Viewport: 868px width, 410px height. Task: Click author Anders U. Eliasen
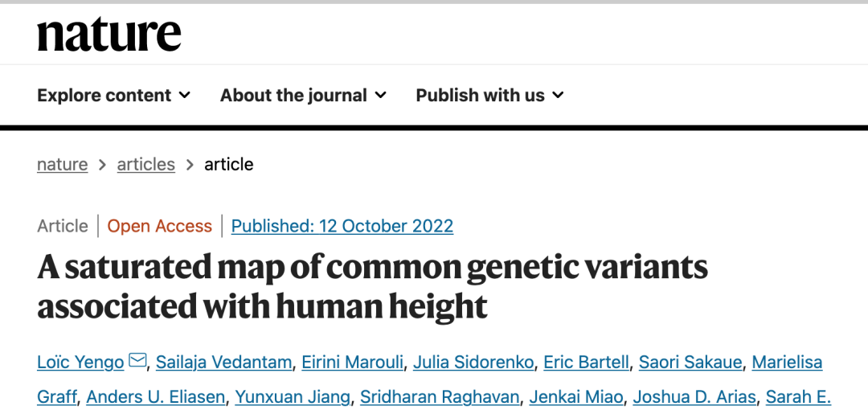tap(156, 397)
